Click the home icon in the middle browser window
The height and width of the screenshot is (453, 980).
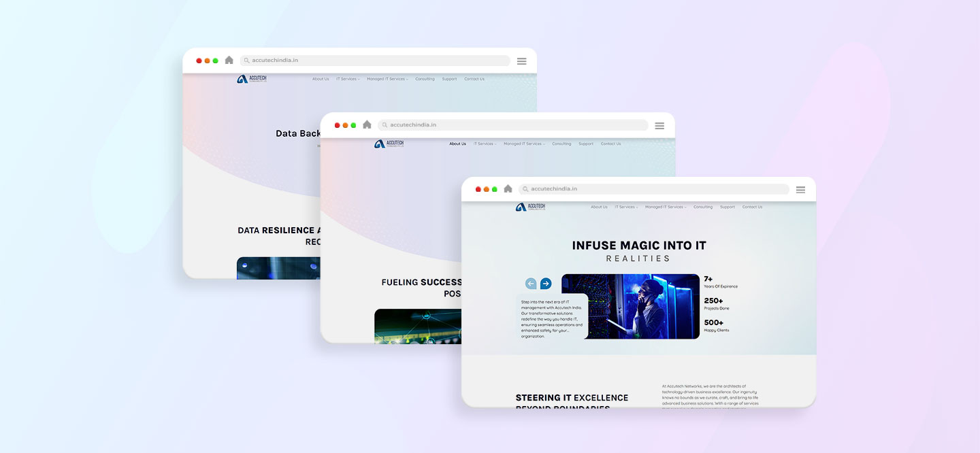(x=367, y=124)
